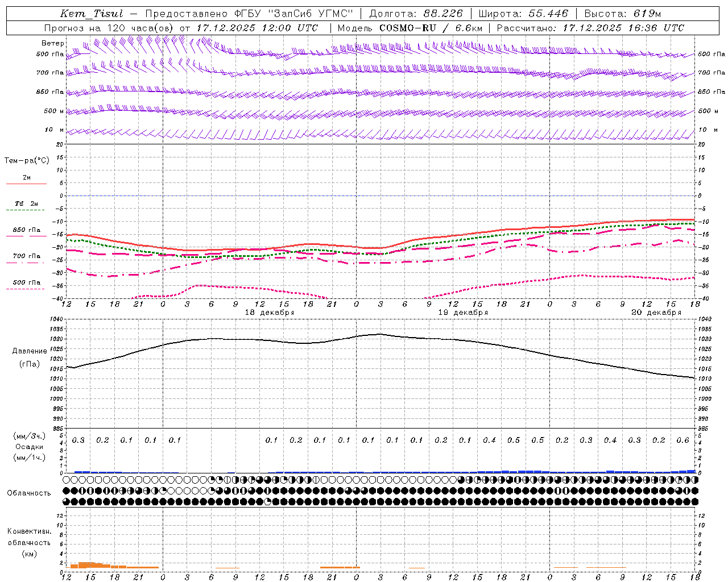Select the (мм/3ч.) precipitation unit label
The image size is (728, 582).
click(30, 436)
